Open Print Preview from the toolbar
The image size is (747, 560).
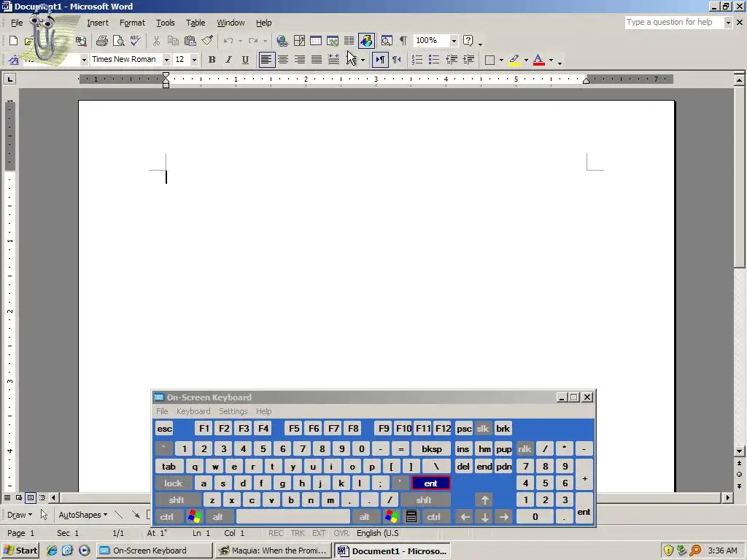[x=118, y=41]
